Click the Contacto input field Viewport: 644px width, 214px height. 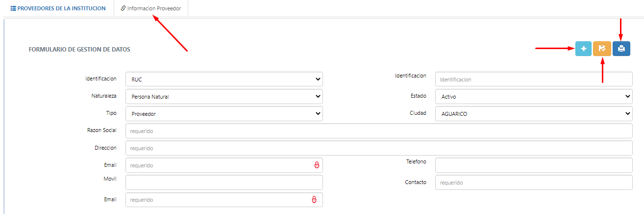click(534, 183)
